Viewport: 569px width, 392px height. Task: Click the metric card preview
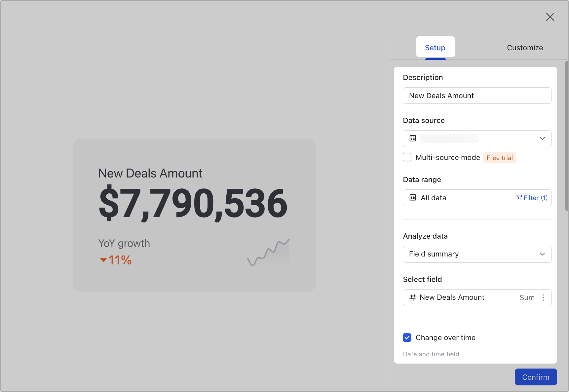point(194,215)
